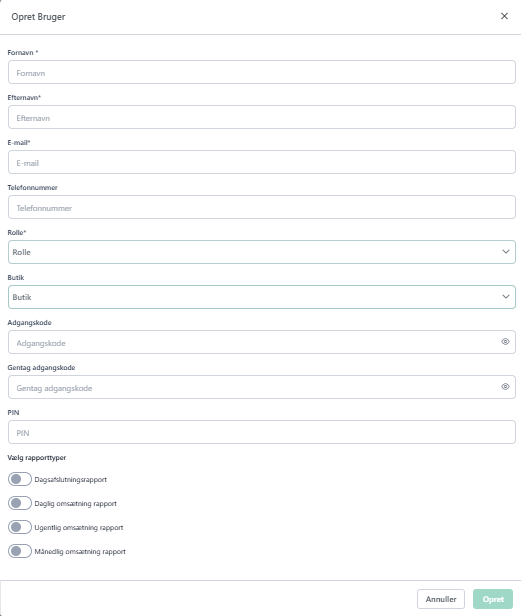This screenshot has height=616, width=521.
Task: Focus the Telefonnummer input
Action: 262,207
